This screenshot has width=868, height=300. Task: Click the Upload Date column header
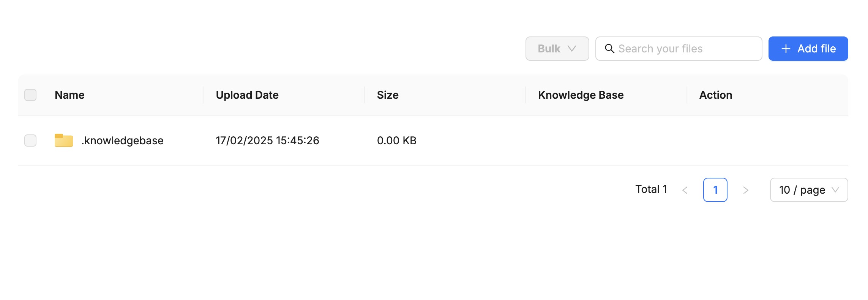pyautogui.click(x=247, y=95)
